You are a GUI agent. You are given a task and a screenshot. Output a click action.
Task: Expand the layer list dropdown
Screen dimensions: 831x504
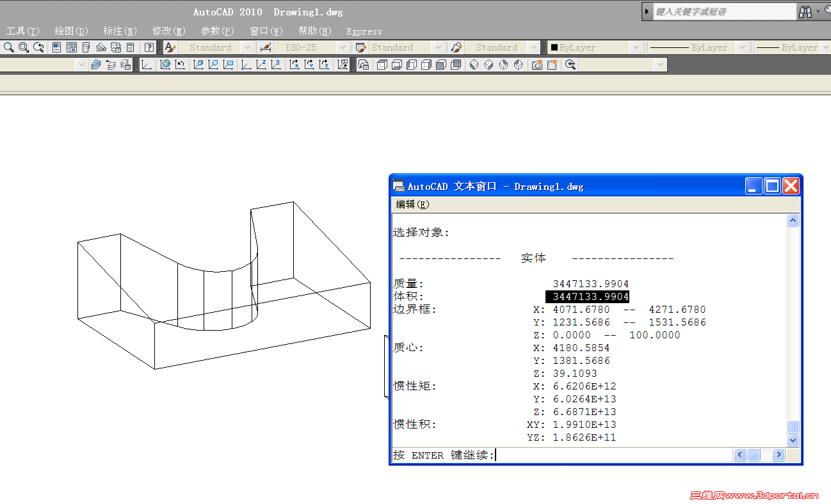pyautogui.click(x=81, y=65)
